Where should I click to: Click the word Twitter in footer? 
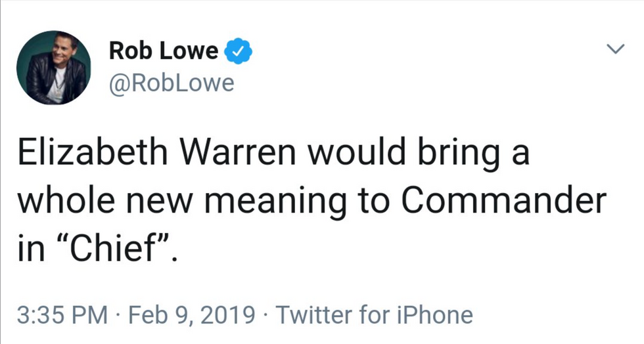click(x=315, y=315)
